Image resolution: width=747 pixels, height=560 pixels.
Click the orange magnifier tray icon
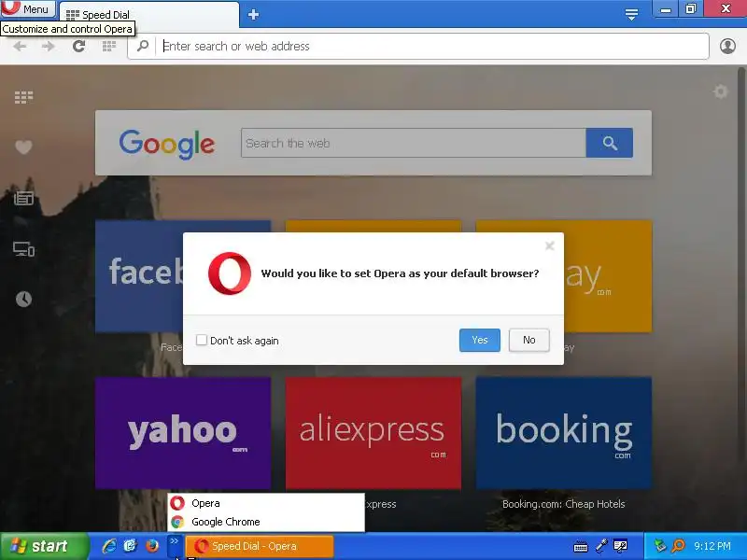678,546
